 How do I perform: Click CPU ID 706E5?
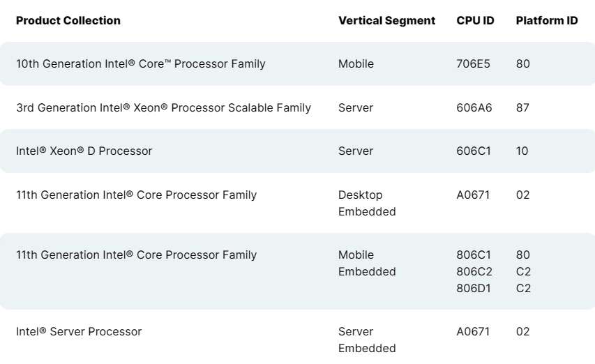473,63
